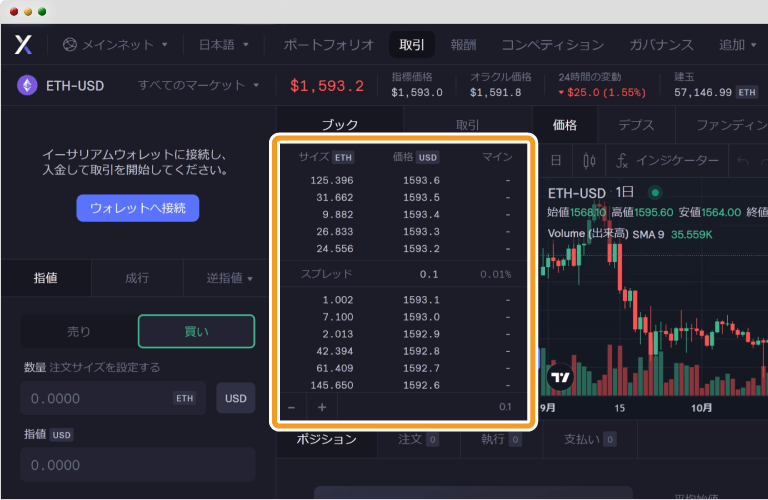Click bid row with price 1593.1
768x500 pixels.
(x=403, y=300)
